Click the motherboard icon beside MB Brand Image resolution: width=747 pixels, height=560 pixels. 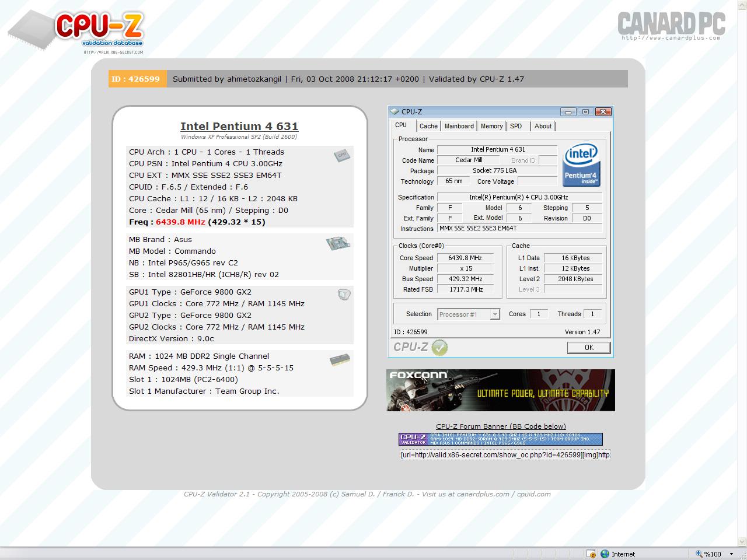[x=338, y=243]
